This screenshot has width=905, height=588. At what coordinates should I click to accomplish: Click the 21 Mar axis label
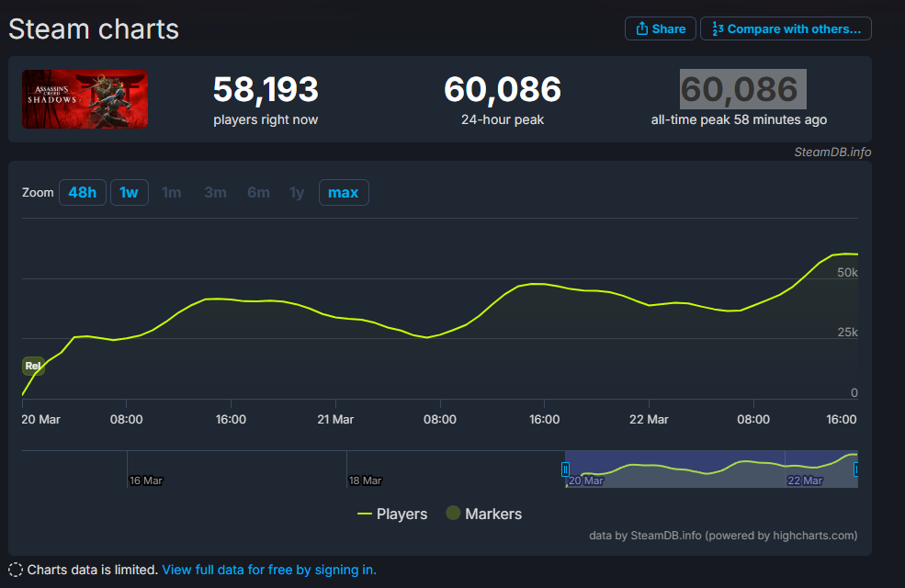[335, 420]
